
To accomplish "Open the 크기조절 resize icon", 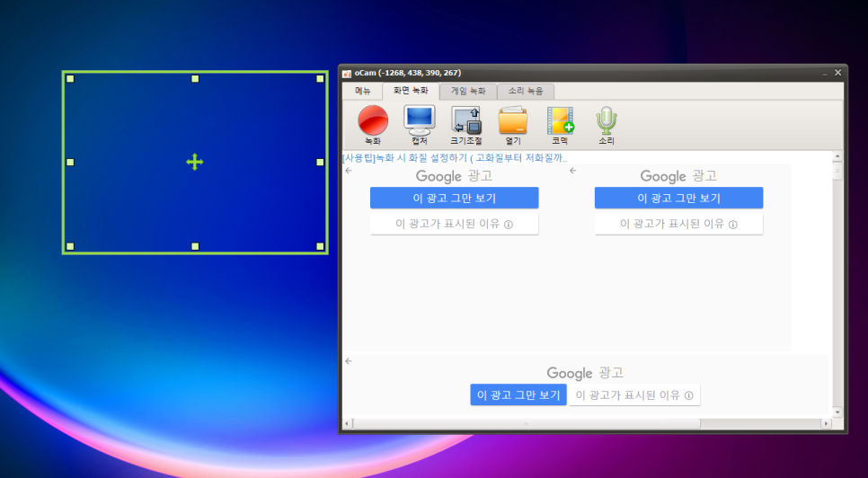I will 466,125.
